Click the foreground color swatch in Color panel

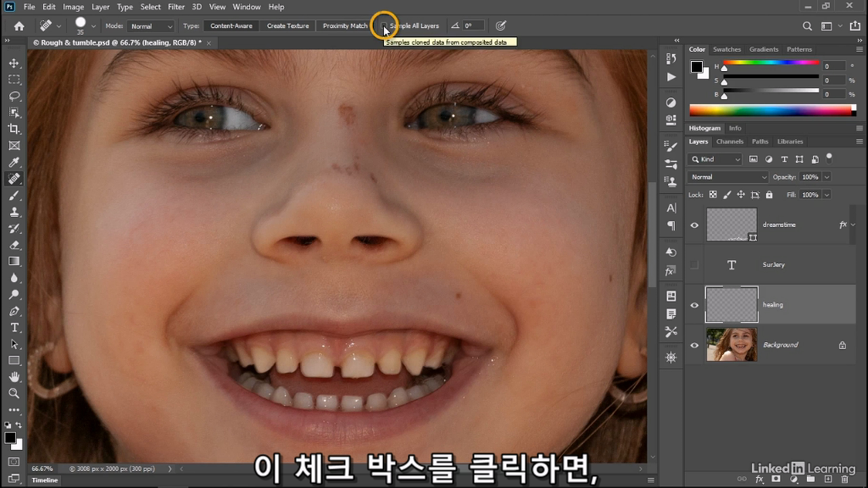pos(696,66)
